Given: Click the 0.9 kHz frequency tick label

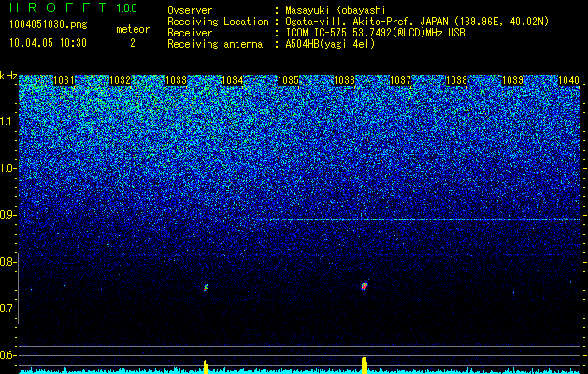Looking at the screenshot, I should point(8,215).
